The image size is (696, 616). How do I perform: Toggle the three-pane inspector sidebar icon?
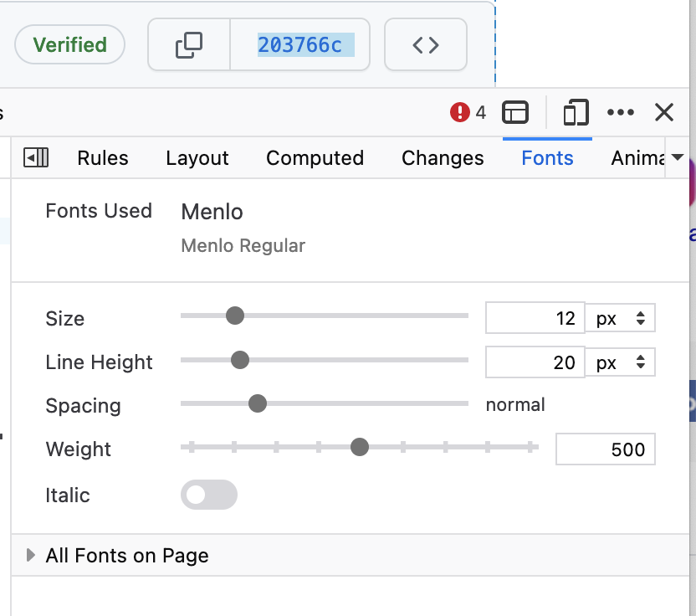(36, 157)
